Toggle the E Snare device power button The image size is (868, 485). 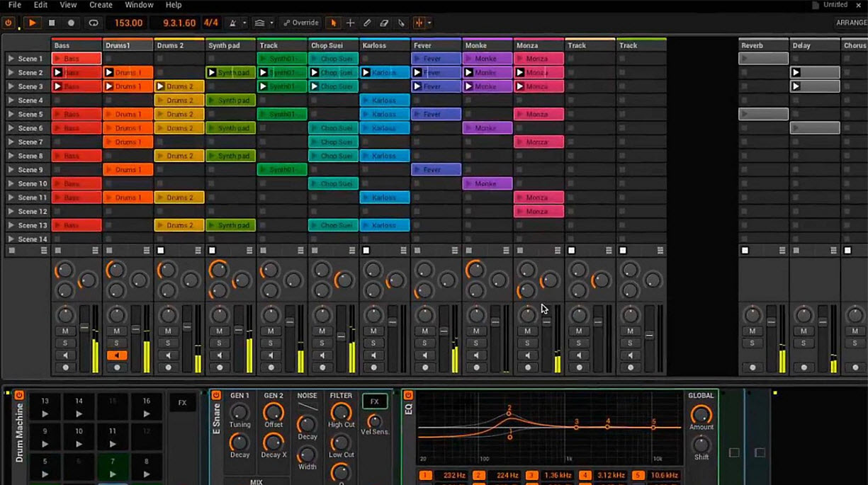click(x=217, y=394)
